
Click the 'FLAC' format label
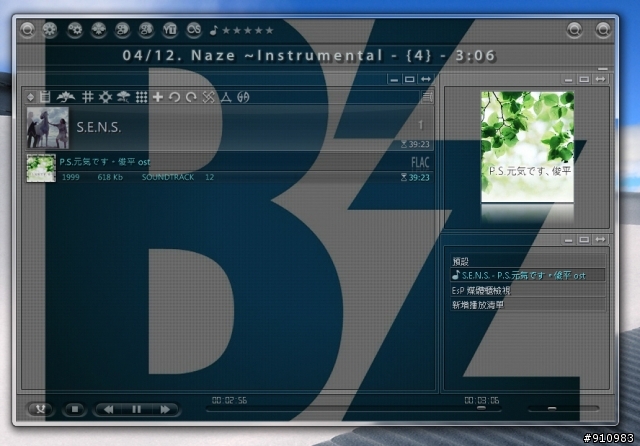point(420,162)
